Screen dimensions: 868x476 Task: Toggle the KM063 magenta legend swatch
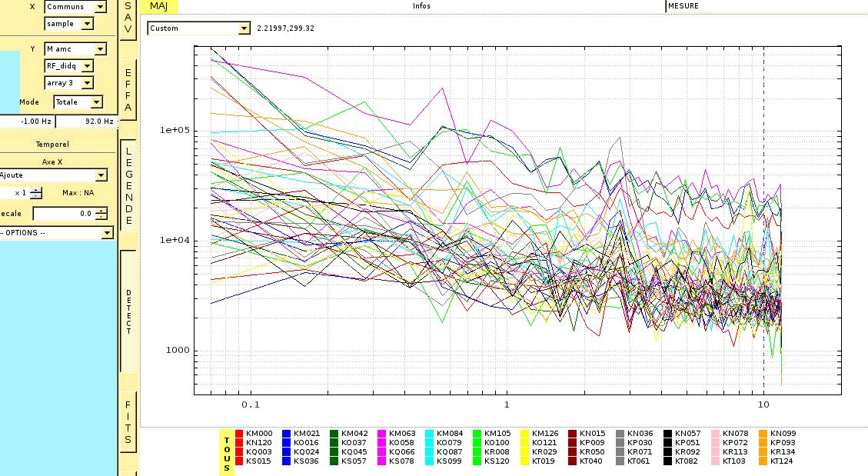382,434
